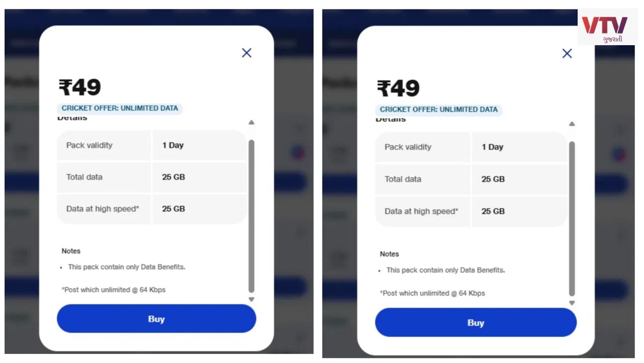
Task: Click the left dialog scroll-up arrow
Action: click(251, 123)
